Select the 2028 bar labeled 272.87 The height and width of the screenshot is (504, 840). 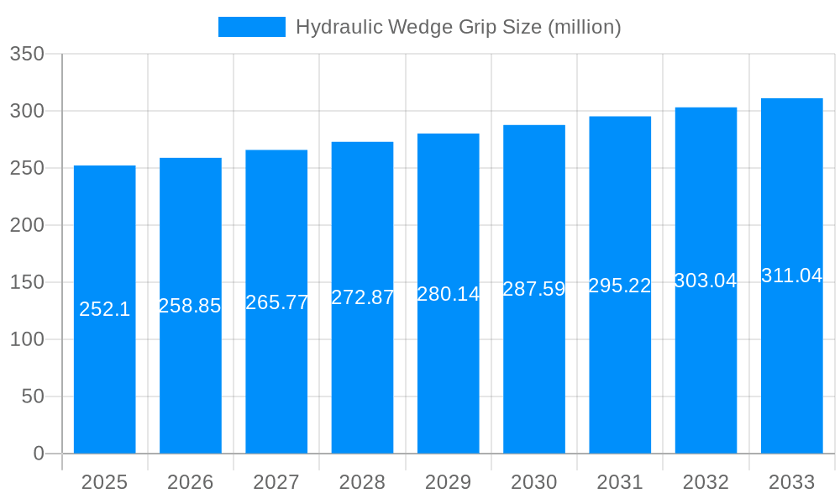[362, 298]
